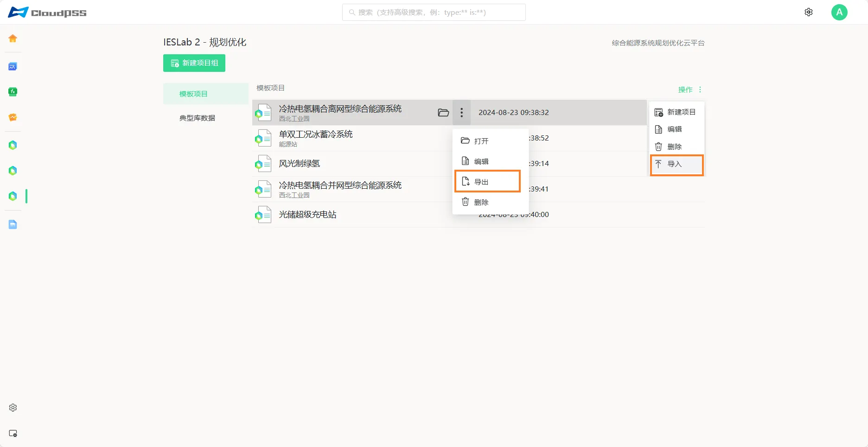
Task: Choose 编辑 in project context menu
Action: pyautogui.click(x=491, y=161)
